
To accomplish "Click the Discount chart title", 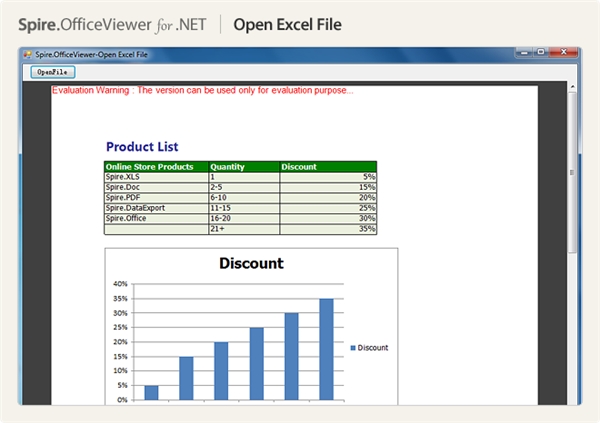I will 251,263.
